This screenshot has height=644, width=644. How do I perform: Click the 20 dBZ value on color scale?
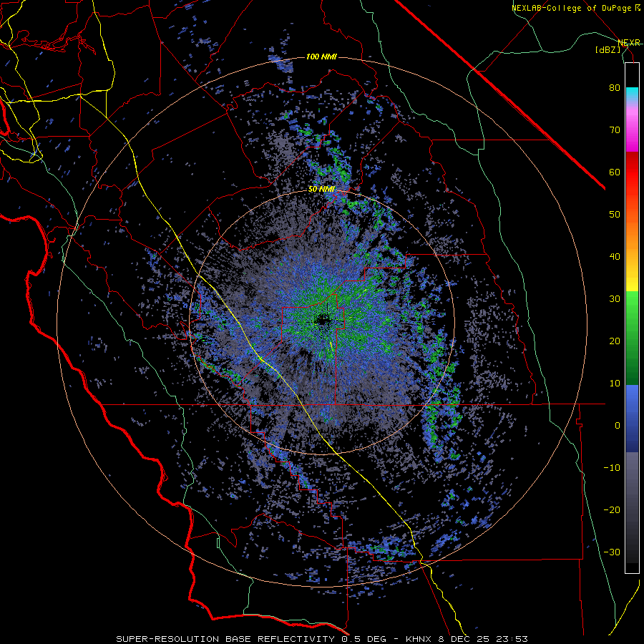(615, 341)
